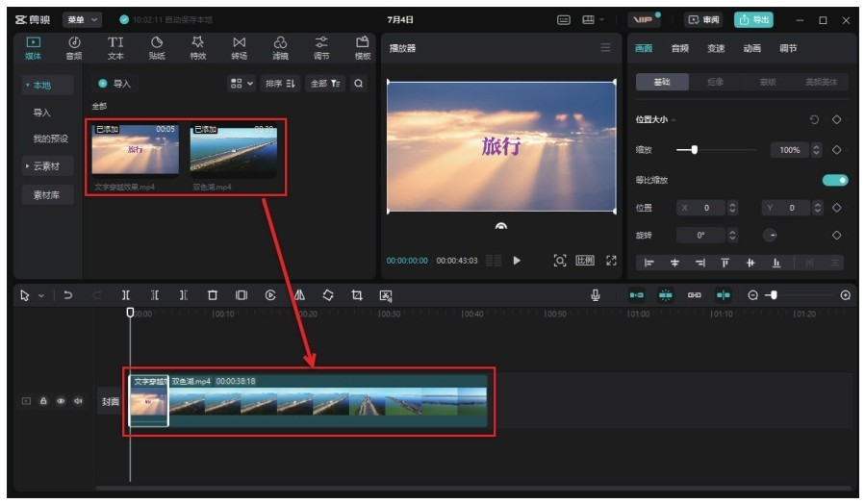Collapse the 本地 tree item
Screen dimensions: 865x504
pyautogui.click(x=28, y=85)
